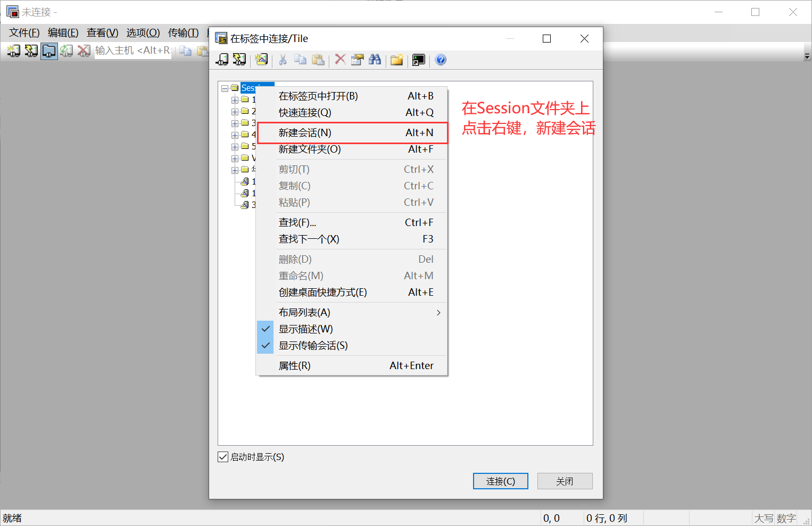812x526 pixels.
Task: Click the "0 行, 0 列" status bar entry
Action: tap(607, 519)
